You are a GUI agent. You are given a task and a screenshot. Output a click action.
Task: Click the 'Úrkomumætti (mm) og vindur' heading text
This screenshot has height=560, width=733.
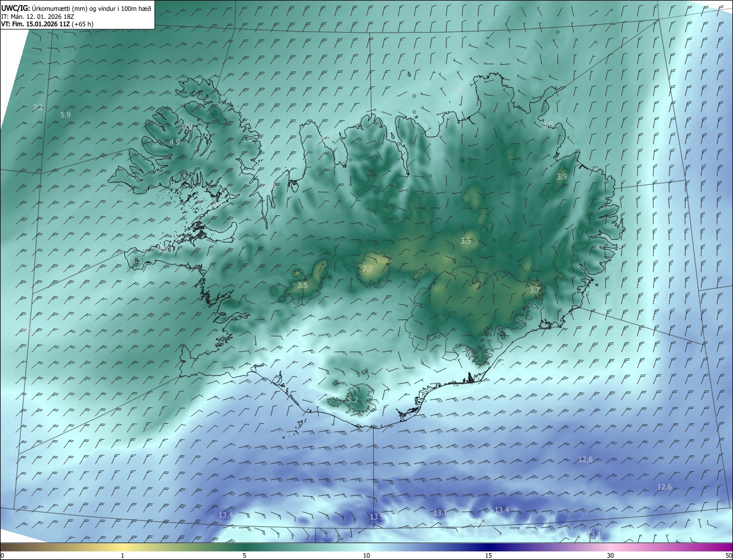[x=73, y=8]
